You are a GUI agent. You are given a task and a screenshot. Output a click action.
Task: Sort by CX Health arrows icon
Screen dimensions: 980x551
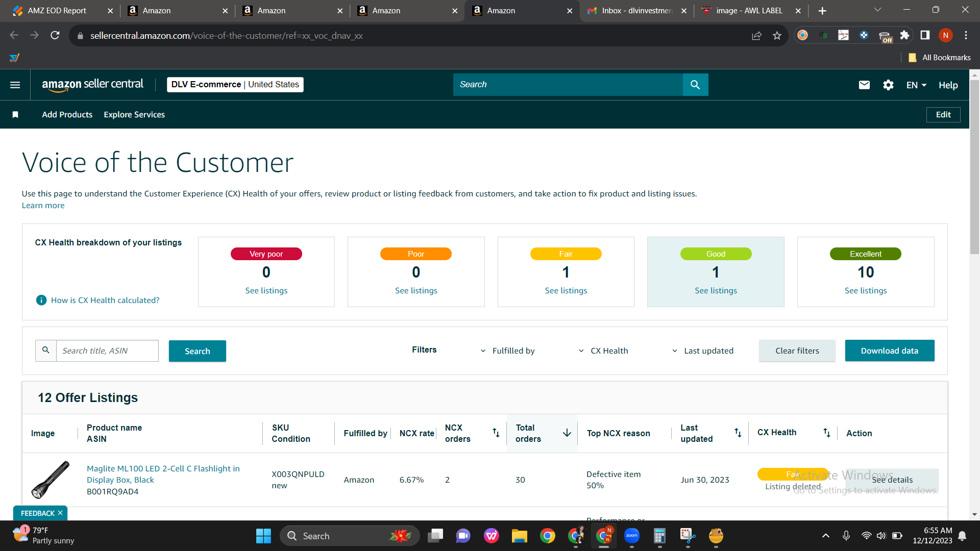click(x=827, y=433)
